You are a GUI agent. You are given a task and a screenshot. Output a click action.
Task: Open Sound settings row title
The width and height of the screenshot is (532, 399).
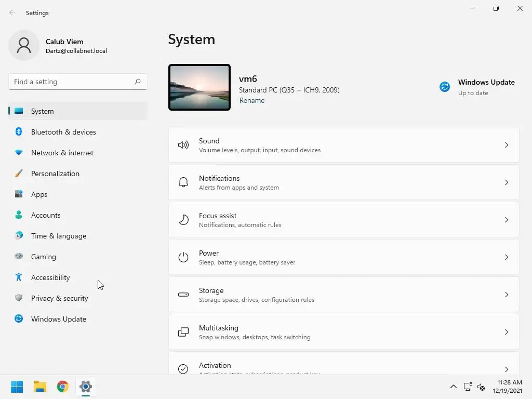tap(209, 141)
